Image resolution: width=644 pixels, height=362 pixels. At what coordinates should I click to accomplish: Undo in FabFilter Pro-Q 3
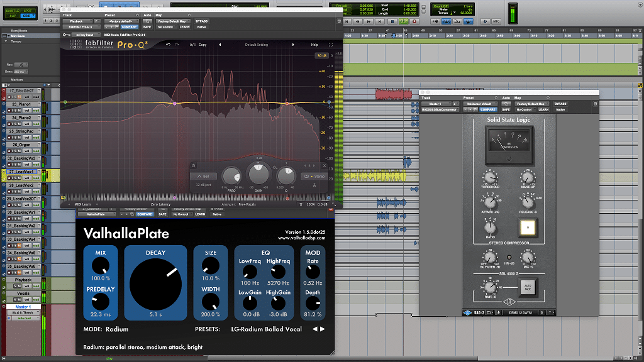pyautogui.click(x=168, y=45)
